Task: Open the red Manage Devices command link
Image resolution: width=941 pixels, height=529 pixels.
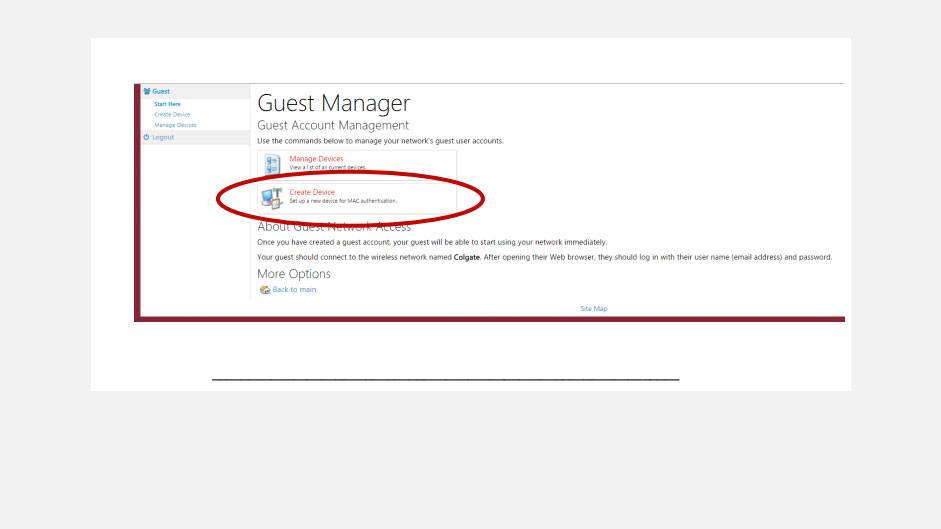Action: click(x=316, y=159)
